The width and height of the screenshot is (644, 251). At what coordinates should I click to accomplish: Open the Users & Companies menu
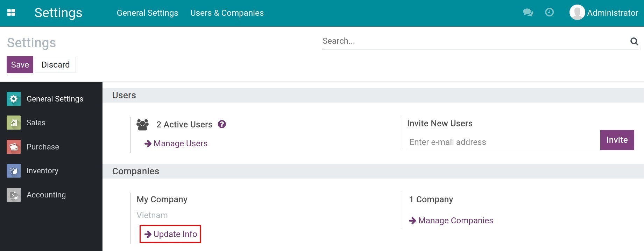click(x=227, y=13)
